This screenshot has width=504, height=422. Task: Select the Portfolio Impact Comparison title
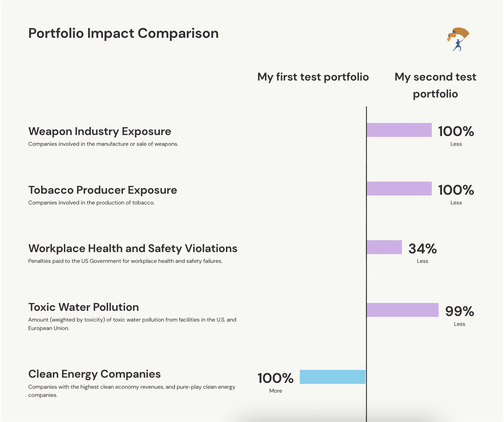[123, 33]
